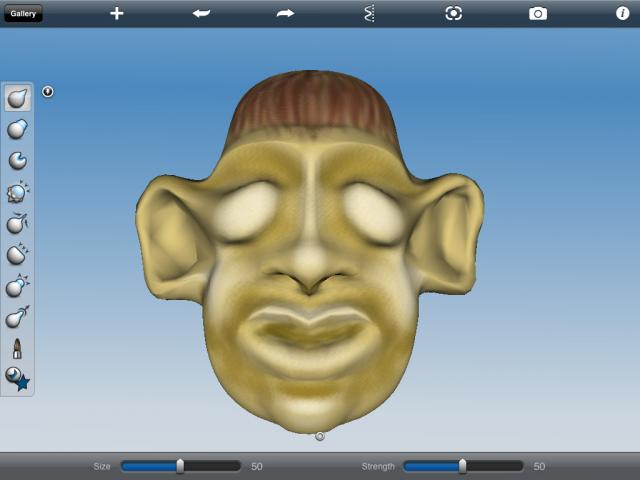Click the Strength slider handle
The height and width of the screenshot is (480, 640).
462,466
